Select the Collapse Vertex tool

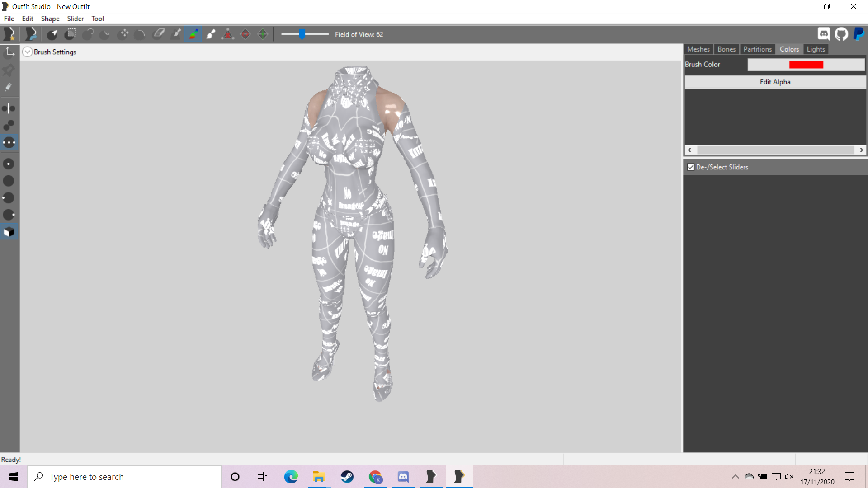click(x=228, y=34)
